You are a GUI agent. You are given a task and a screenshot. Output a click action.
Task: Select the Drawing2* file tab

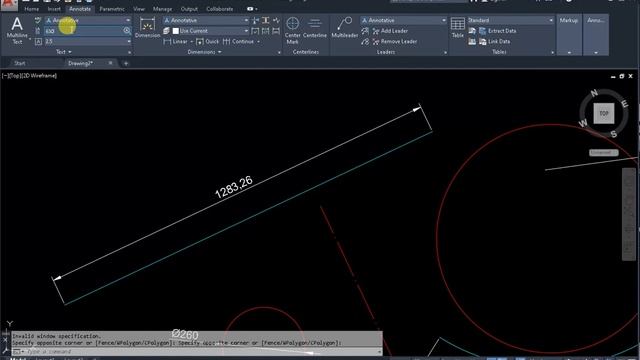click(81, 63)
